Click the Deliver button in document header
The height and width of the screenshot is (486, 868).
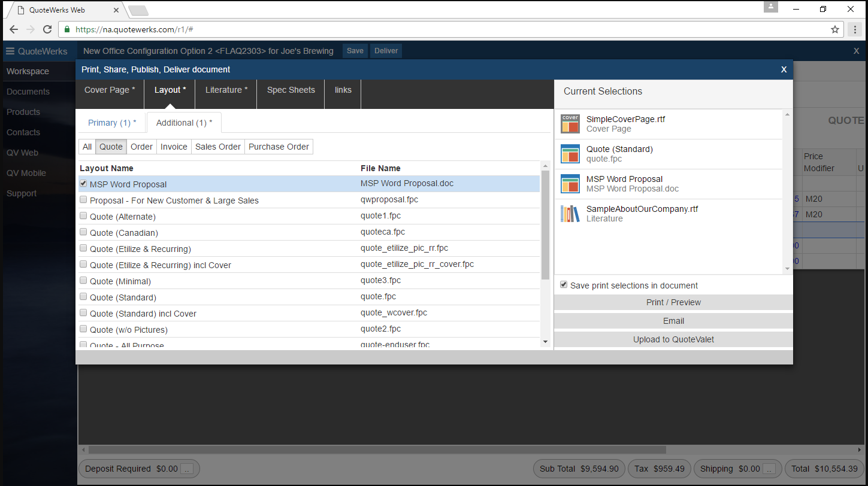pos(386,51)
